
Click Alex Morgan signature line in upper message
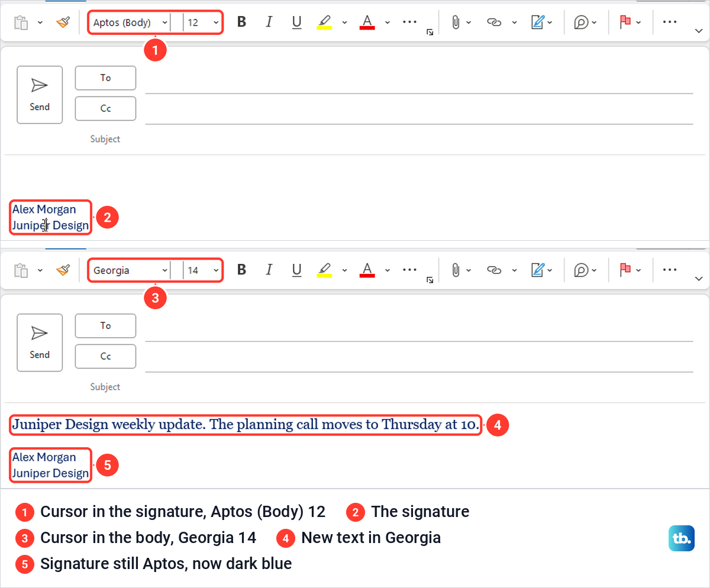tap(44, 209)
